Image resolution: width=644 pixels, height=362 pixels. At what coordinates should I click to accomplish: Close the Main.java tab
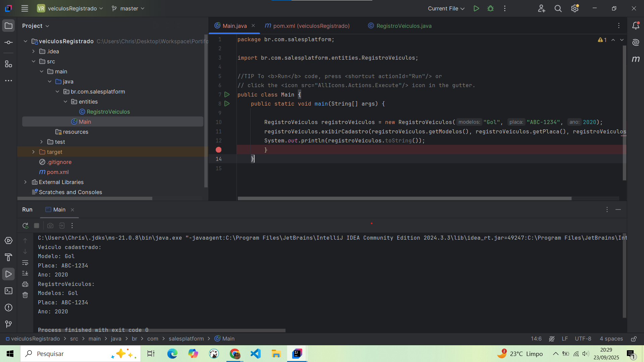click(x=253, y=25)
